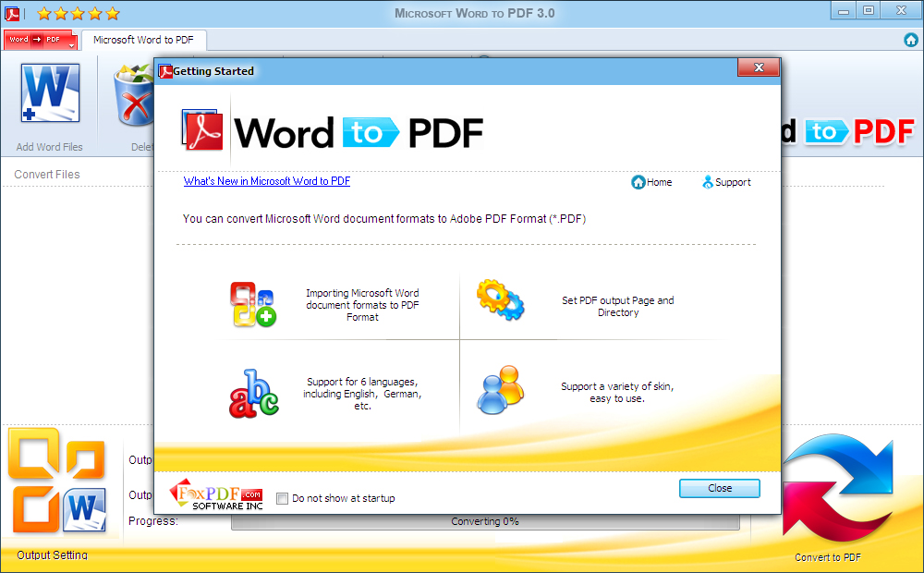Image resolution: width=924 pixels, height=573 pixels.
Task: Click 'Importing Microsoft Word document formats' text
Action: pos(362,305)
